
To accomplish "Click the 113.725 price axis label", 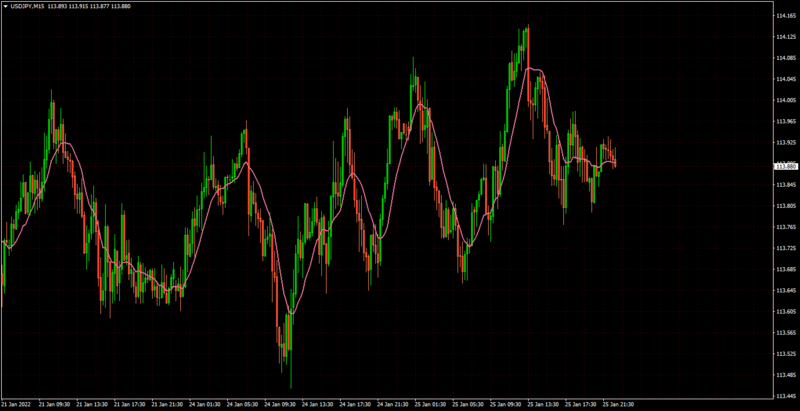I will [785, 248].
